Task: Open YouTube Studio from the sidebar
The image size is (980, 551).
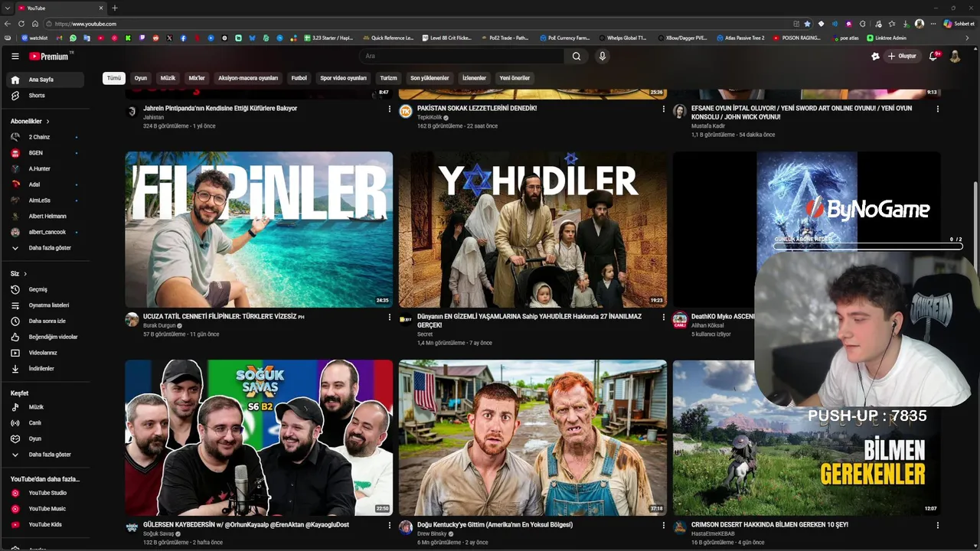Action: tap(46, 493)
